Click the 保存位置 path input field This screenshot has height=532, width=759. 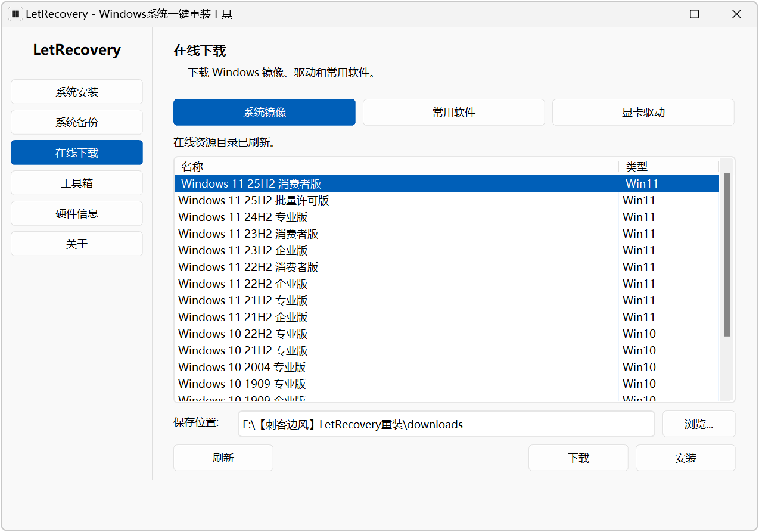(446, 424)
